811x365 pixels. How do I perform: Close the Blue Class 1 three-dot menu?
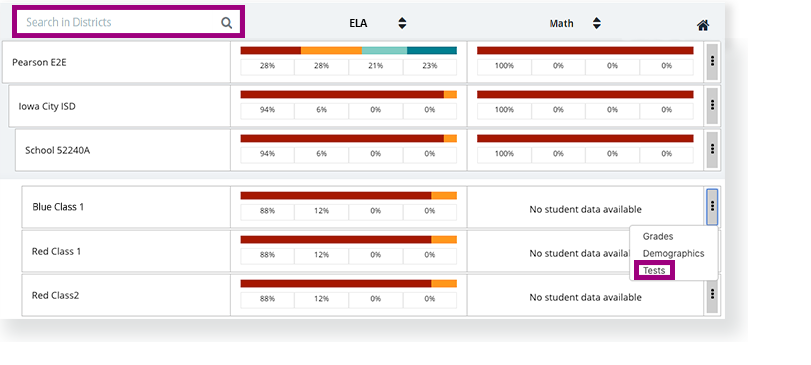pos(712,206)
